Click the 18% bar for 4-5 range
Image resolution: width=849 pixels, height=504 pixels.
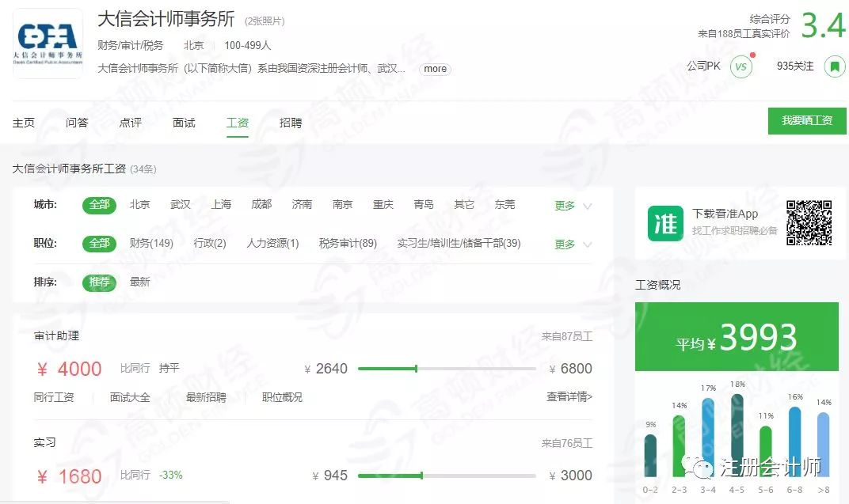click(737, 435)
